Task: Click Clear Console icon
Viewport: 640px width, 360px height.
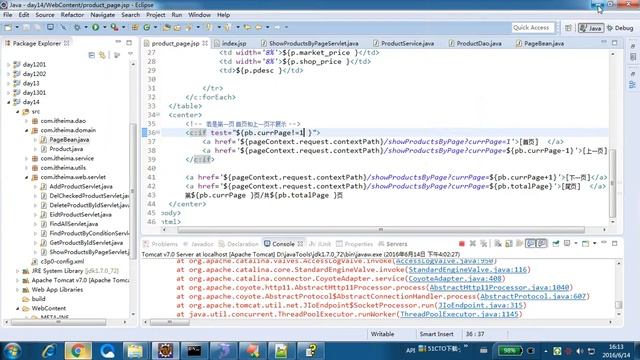Action: point(498,244)
